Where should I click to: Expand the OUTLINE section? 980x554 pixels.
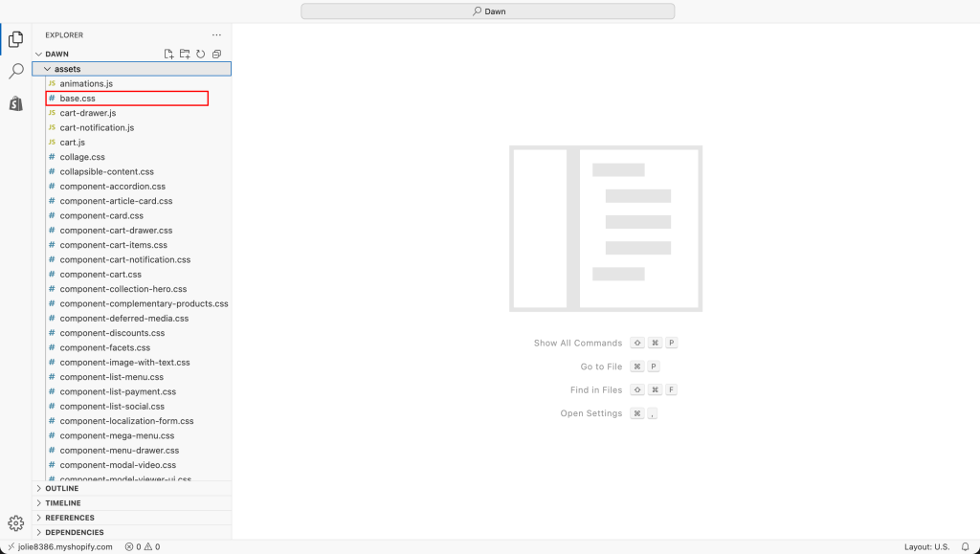pos(62,488)
